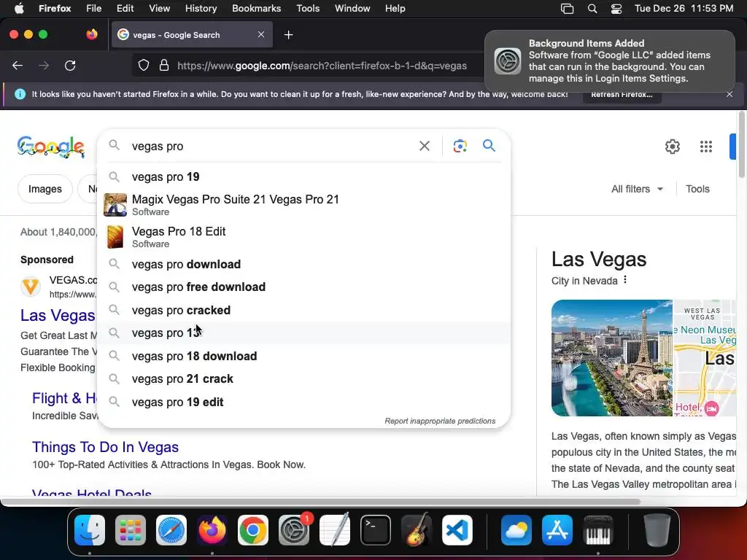This screenshot has height=560, width=747.
Task: Click the grayed-out forward arrow button
Action: point(44,66)
